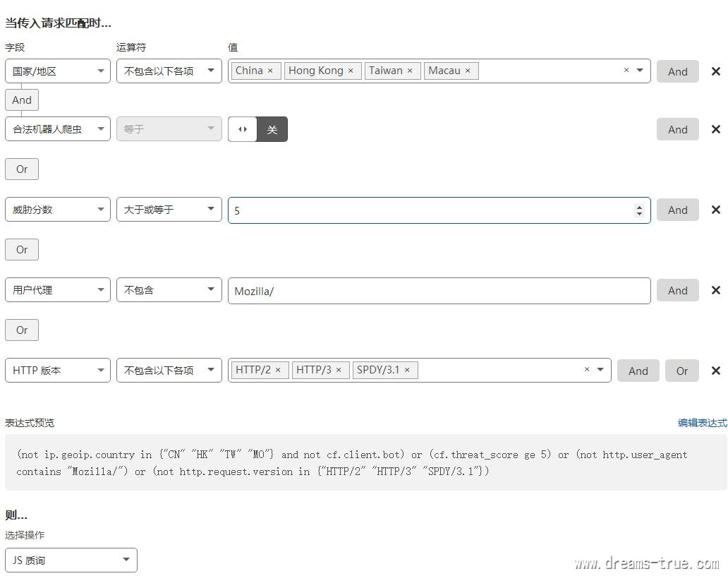
Task: Click the Or button in HTTP version row
Action: point(681,371)
